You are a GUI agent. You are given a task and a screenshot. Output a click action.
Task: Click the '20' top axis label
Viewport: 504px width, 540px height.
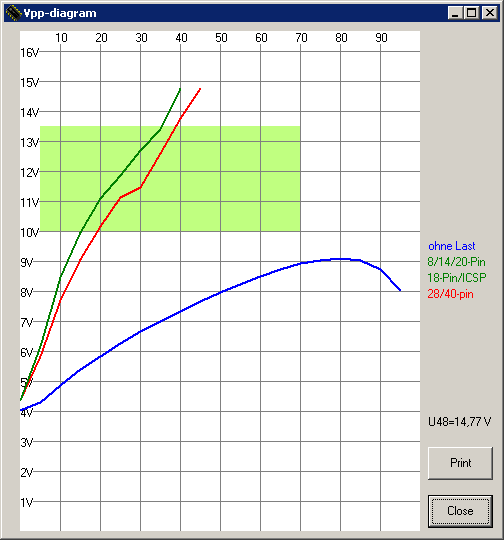pyautogui.click(x=101, y=38)
